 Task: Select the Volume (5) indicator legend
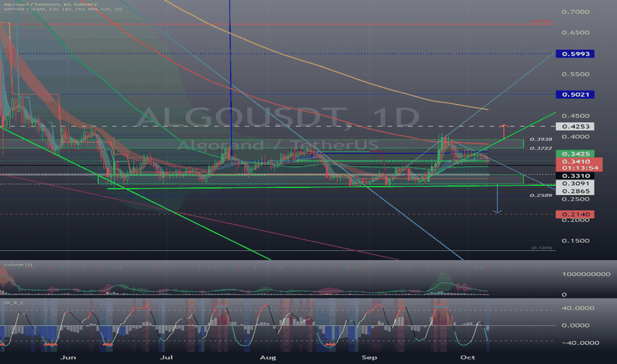18,265
